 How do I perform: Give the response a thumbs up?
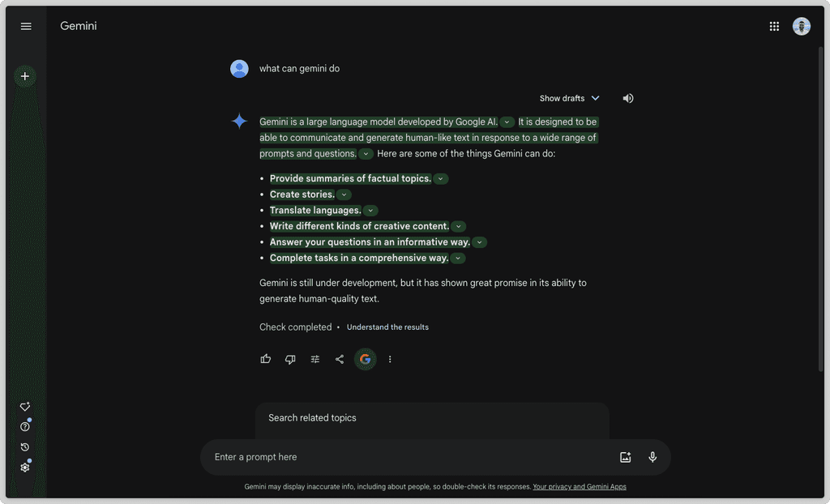[265, 359]
